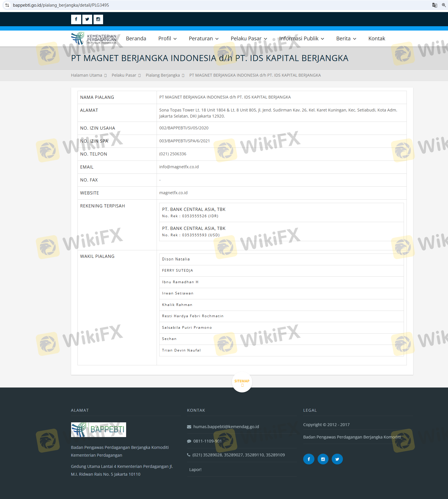Click the Kementerian Perdagangan logo
Image resolution: width=448 pixels, height=499 pixels.
click(94, 38)
